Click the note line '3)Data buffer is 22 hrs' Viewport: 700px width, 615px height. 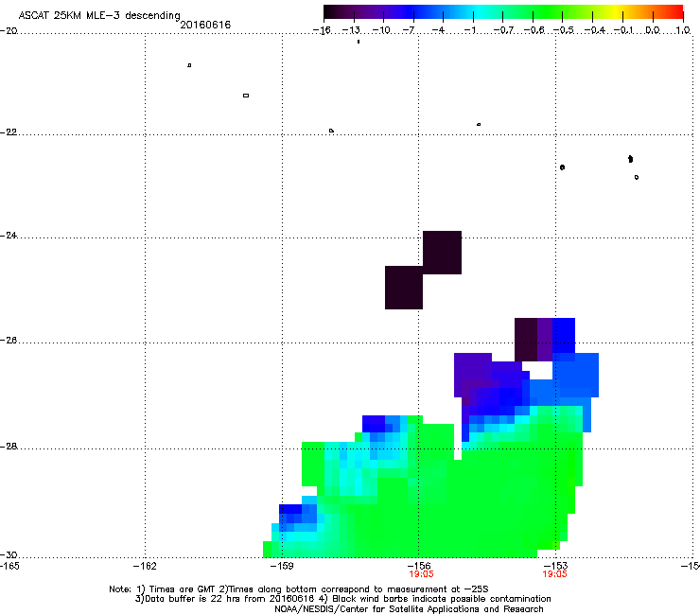[x=342, y=599]
